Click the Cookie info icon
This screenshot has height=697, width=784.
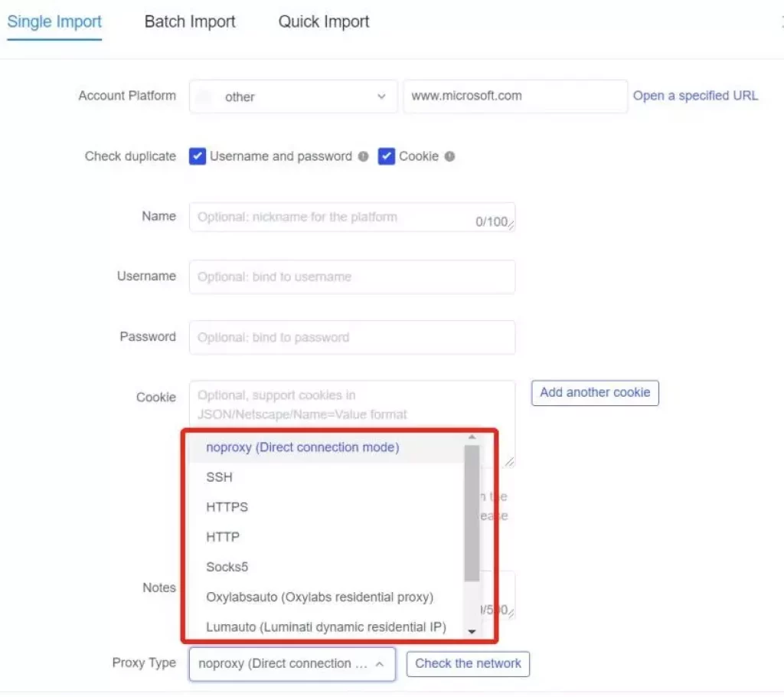coord(449,155)
